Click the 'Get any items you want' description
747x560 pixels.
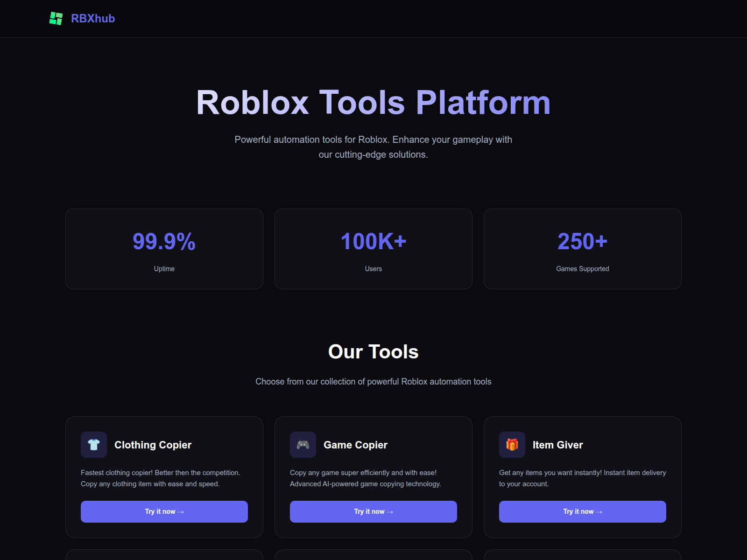[583, 478]
